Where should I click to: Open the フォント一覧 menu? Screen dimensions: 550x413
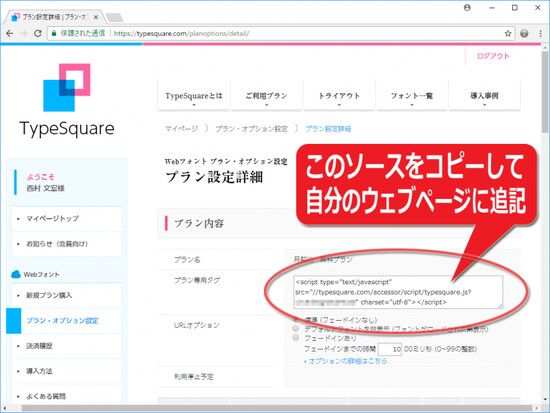[412, 96]
